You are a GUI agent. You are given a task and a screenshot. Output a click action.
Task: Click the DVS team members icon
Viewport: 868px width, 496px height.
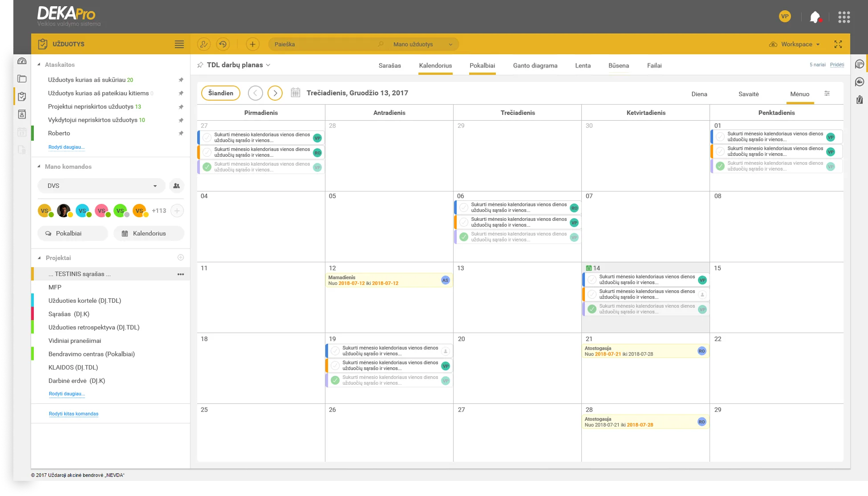177,186
